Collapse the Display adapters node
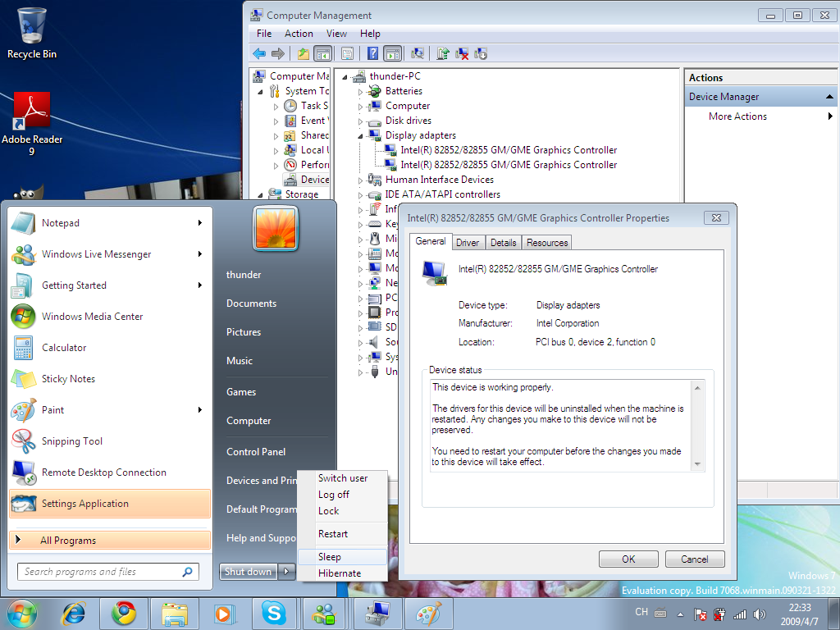 point(361,135)
